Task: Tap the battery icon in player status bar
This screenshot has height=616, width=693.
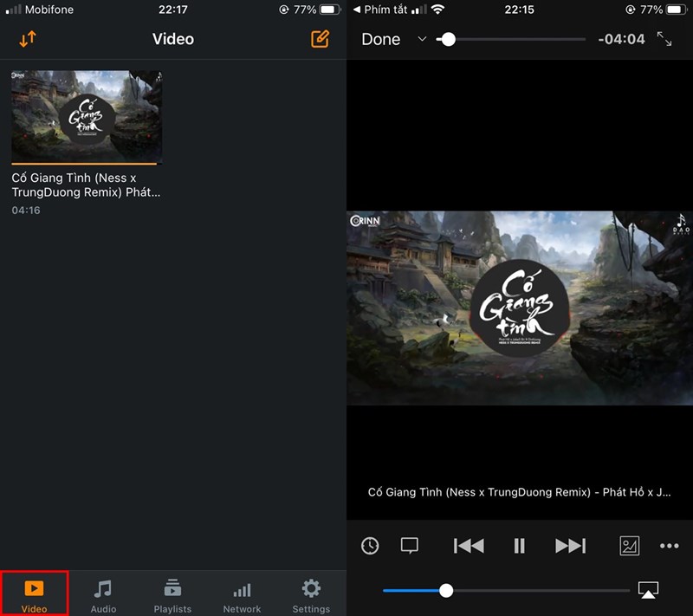Action: [x=677, y=10]
